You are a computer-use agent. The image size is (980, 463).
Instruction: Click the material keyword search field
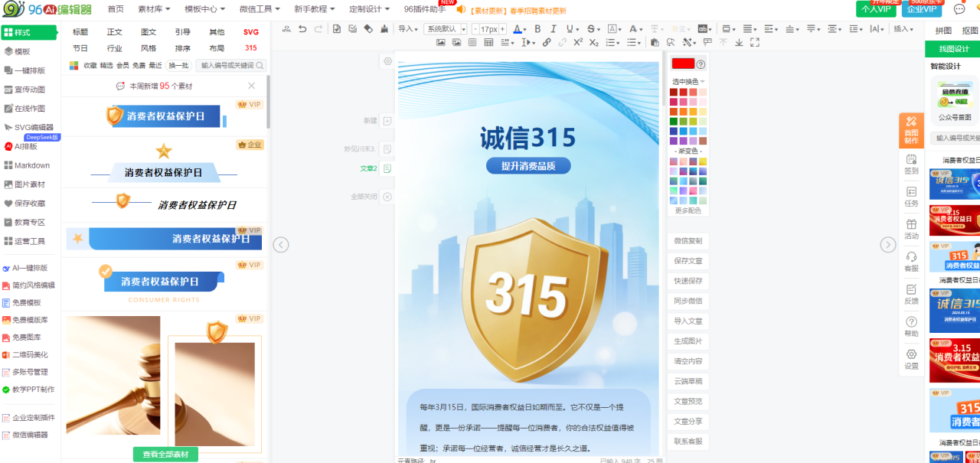(x=227, y=66)
